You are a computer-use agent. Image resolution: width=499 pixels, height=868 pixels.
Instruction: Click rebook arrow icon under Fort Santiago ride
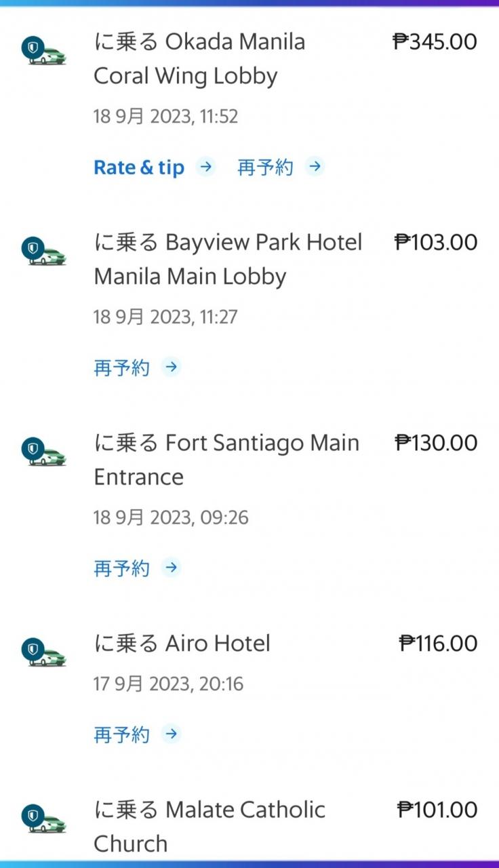pyautogui.click(x=172, y=568)
